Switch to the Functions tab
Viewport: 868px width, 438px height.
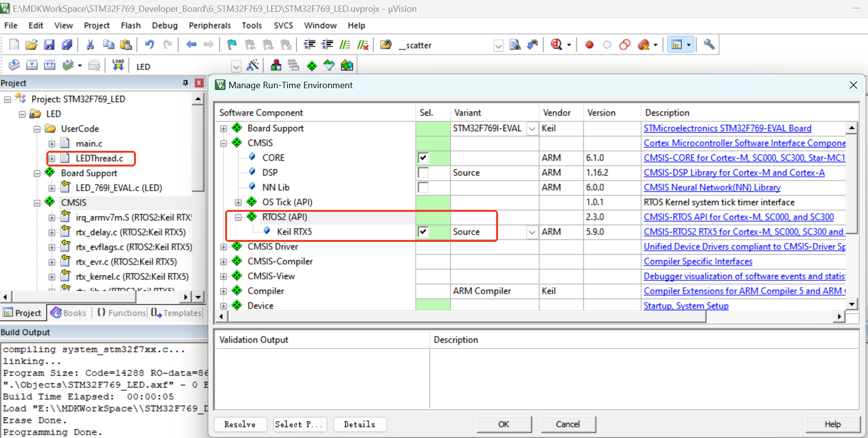[x=122, y=313]
